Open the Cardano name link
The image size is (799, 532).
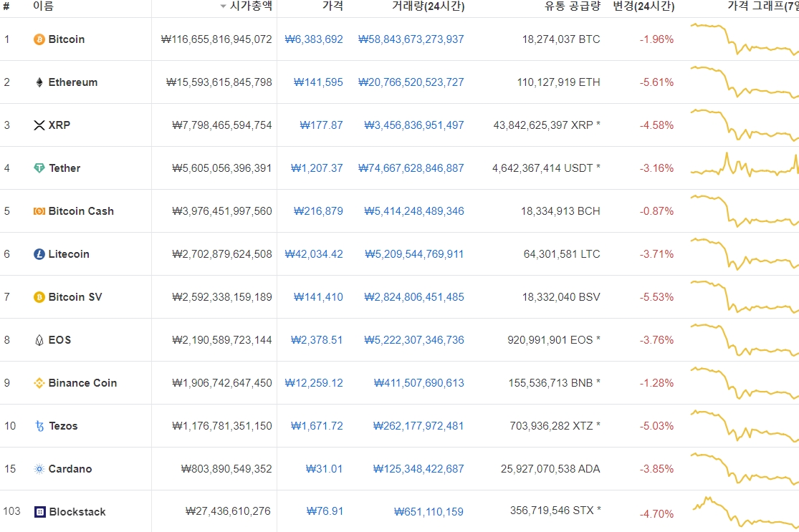pyautogui.click(x=70, y=469)
